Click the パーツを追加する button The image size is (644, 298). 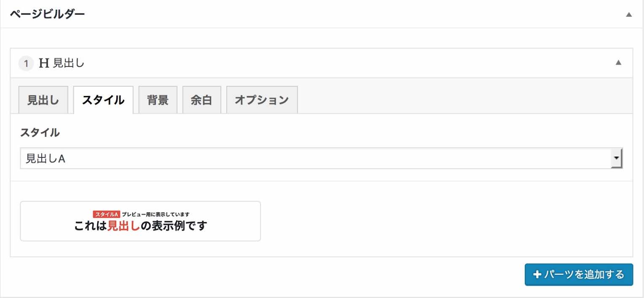coord(579,275)
